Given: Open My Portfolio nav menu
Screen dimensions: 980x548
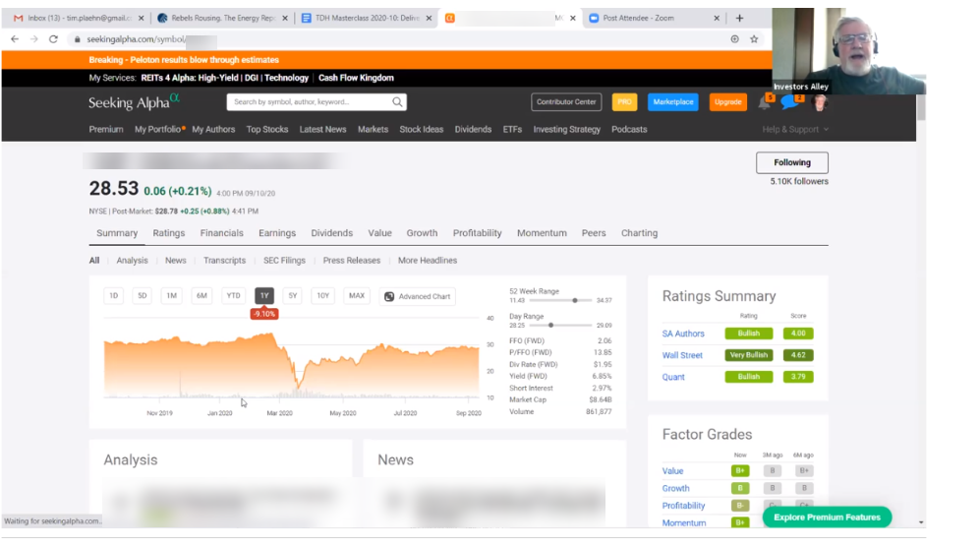Looking at the screenshot, I should pyautogui.click(x=159, y=130).
